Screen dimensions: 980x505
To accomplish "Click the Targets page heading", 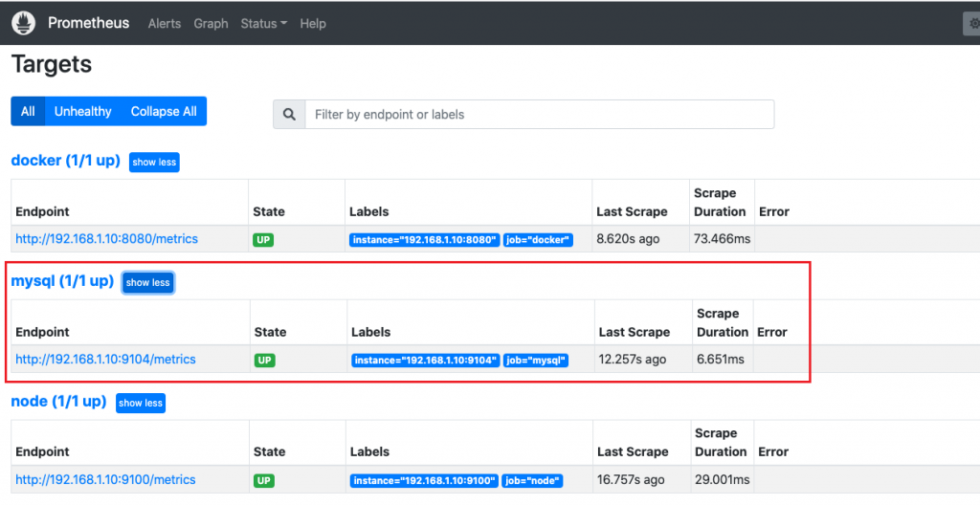I will (52, 64).
